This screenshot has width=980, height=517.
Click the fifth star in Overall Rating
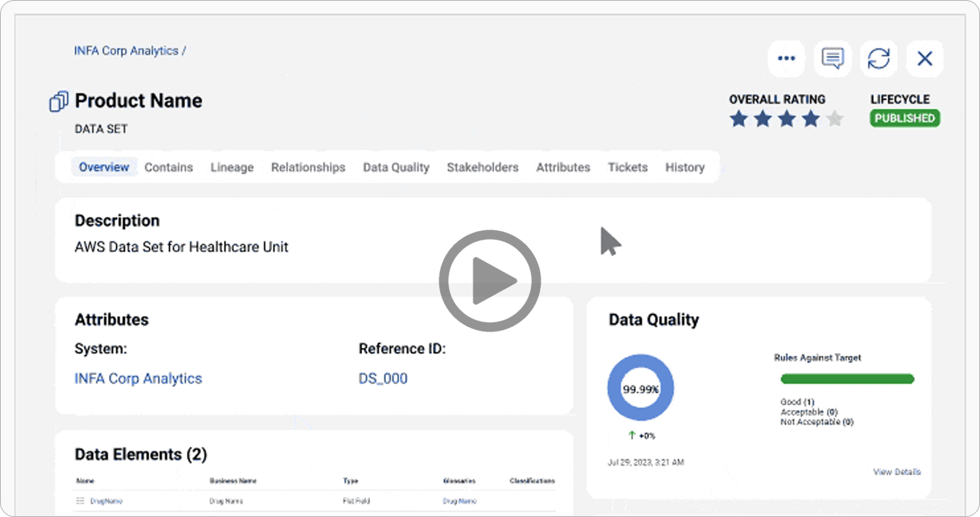click(835, 119)
